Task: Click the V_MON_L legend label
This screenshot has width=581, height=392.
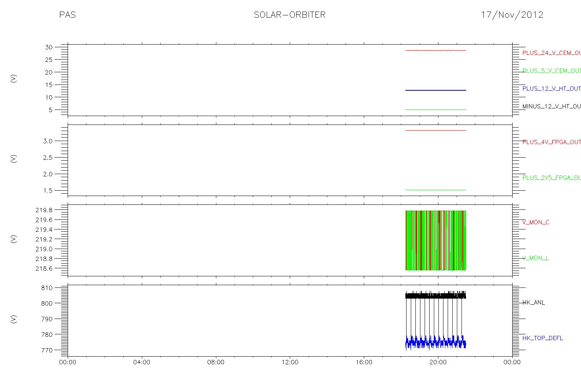Action: pos(535,258)
